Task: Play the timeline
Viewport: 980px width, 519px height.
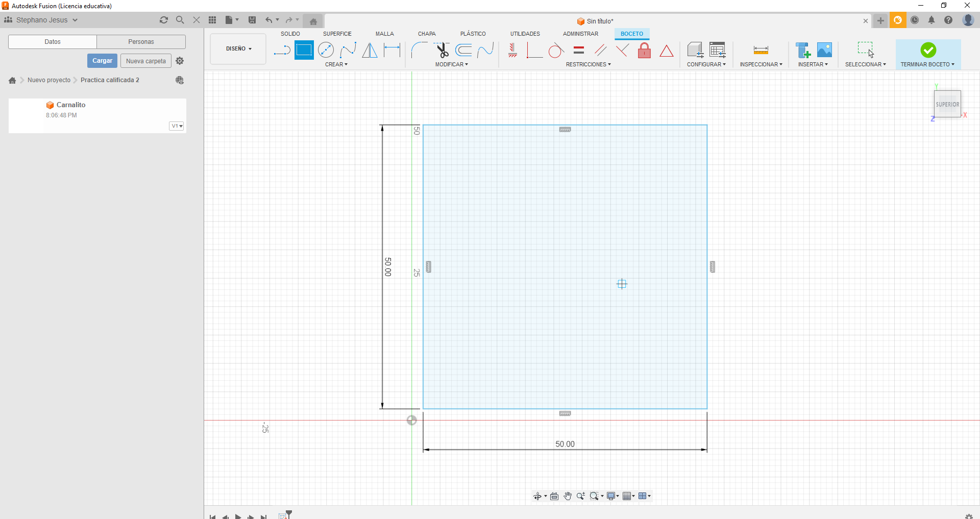Action: [238, 516]
